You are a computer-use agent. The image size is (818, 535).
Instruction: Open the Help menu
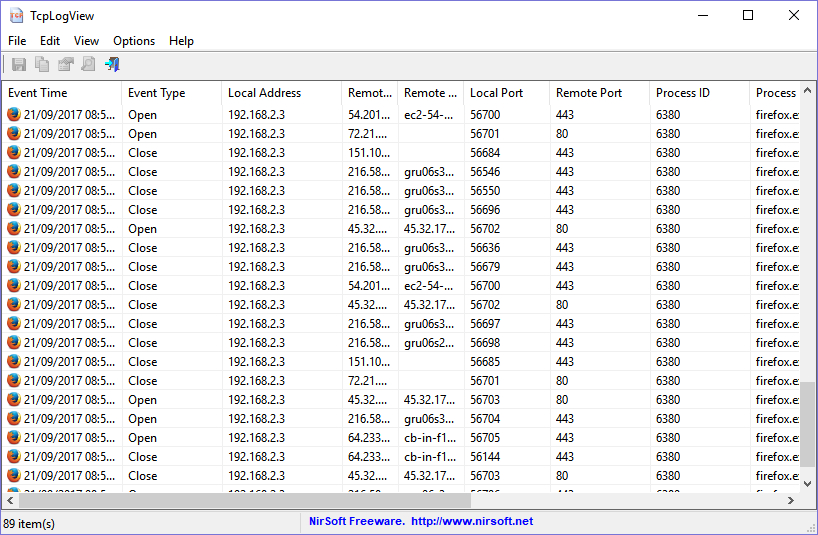pos(181,41)
